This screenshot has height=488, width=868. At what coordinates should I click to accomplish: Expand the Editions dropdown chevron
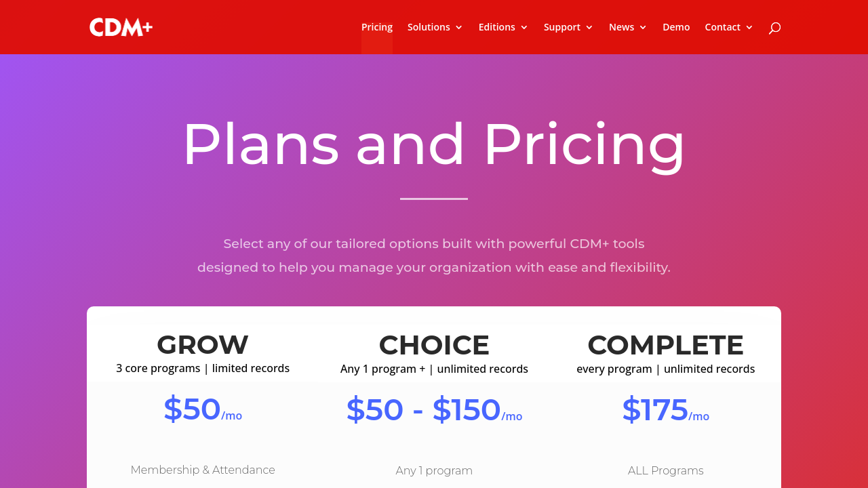[x=524, y=28]
